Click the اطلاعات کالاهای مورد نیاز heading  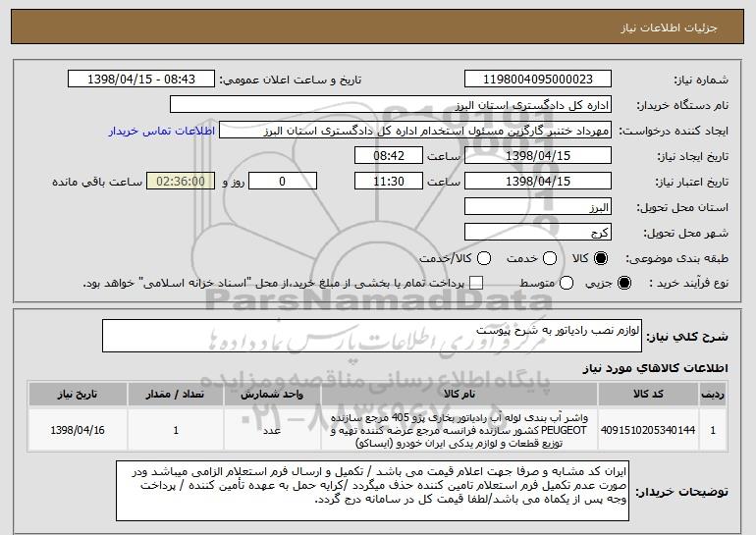(655, 368)
